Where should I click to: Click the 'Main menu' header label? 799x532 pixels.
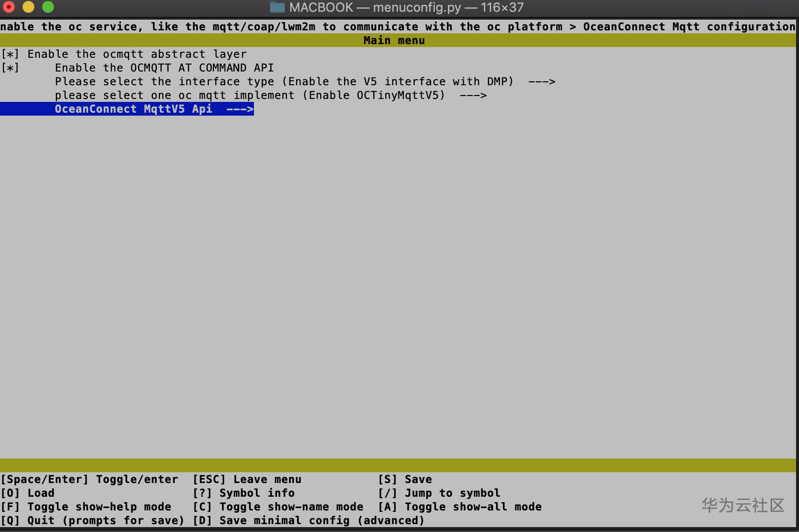point(394,40)
